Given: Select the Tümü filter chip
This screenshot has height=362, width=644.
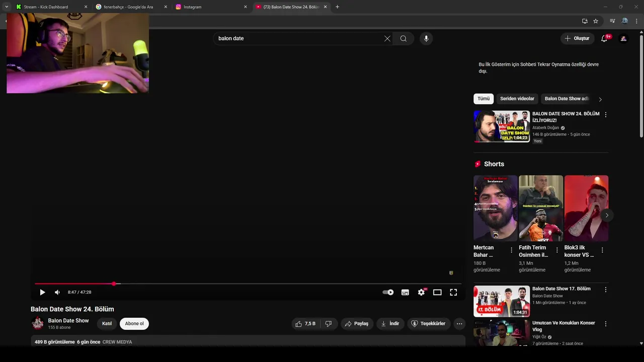Looking at the screenshot, I should (484, 99).
